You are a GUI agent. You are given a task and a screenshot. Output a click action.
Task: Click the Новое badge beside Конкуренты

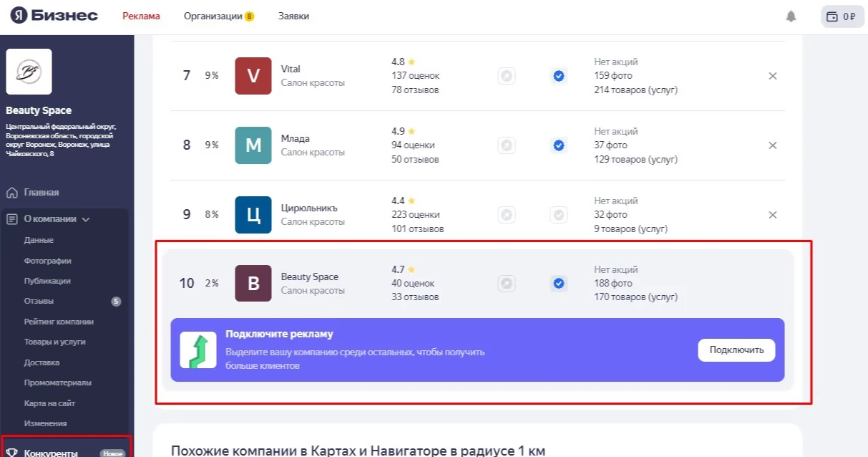pos(112,453)
